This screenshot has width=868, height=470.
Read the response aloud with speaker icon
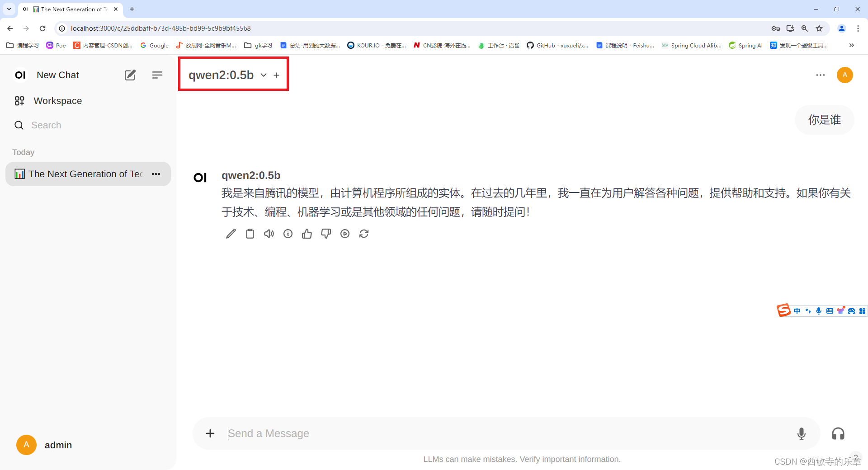point(269,234)
